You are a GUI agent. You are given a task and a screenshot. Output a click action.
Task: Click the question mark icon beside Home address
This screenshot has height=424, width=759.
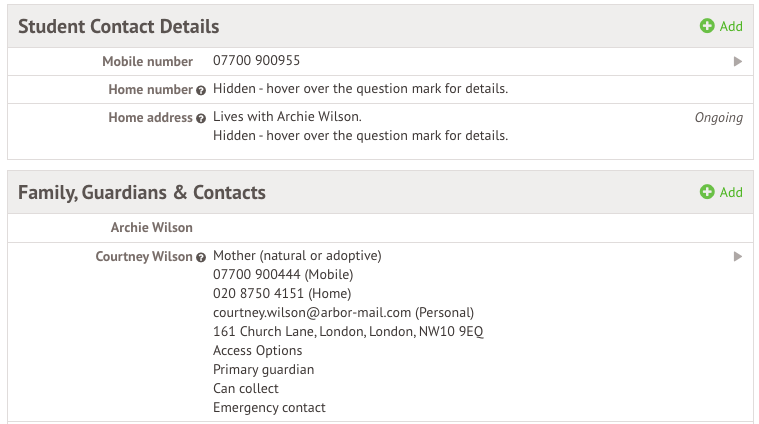[201, 119]
